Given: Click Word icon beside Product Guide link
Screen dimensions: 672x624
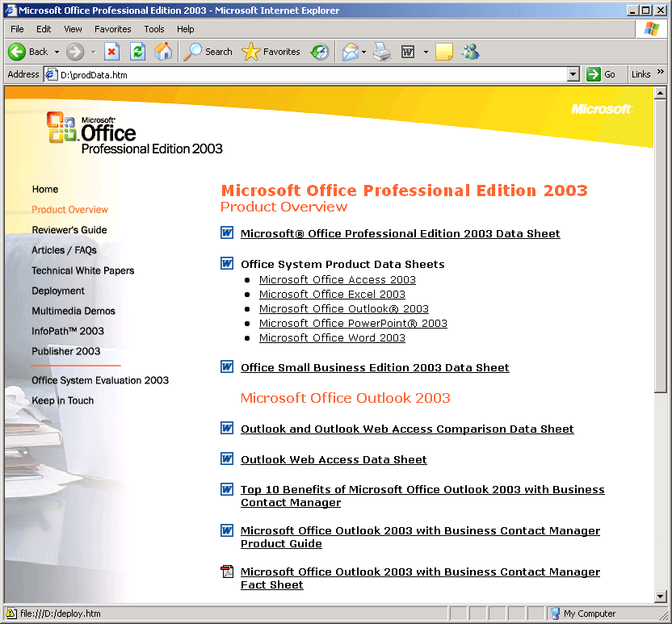Looking at the screenshot, I should [x=227, y=530].
